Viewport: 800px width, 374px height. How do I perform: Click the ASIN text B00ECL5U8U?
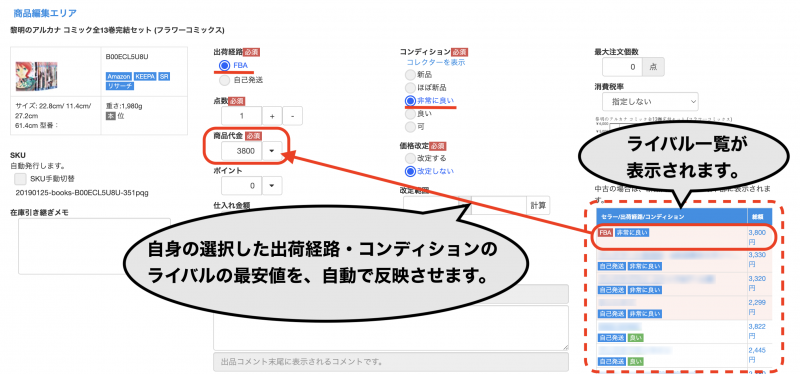click(x=127, y=57)
